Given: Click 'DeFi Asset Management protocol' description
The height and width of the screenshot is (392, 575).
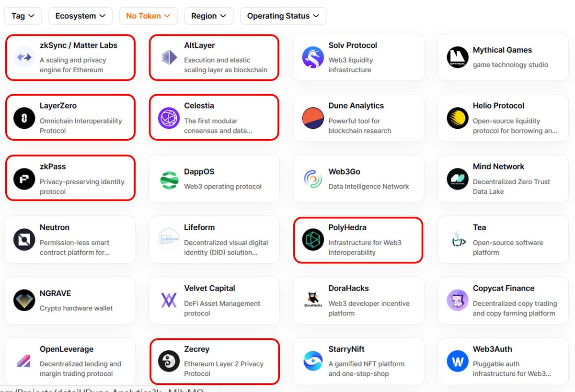Looking at the screenshot, I should (x=222, y=308).
